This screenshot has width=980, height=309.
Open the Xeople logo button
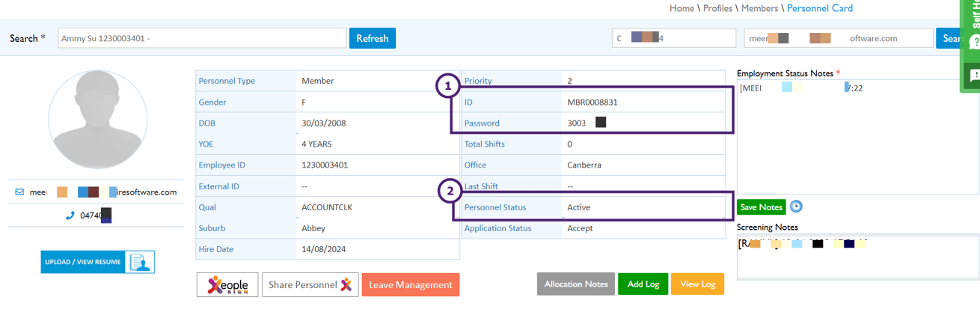point(227,284)
